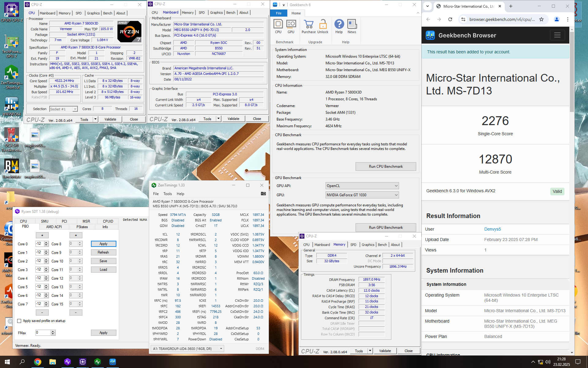Image resolution: width=588 pixels, height=368 pixels.
Task: Open Windows Start menu
Action: coord(7,362)
